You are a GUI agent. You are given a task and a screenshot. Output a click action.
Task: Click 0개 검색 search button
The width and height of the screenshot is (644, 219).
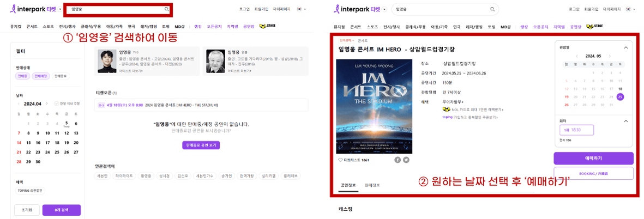62,210
